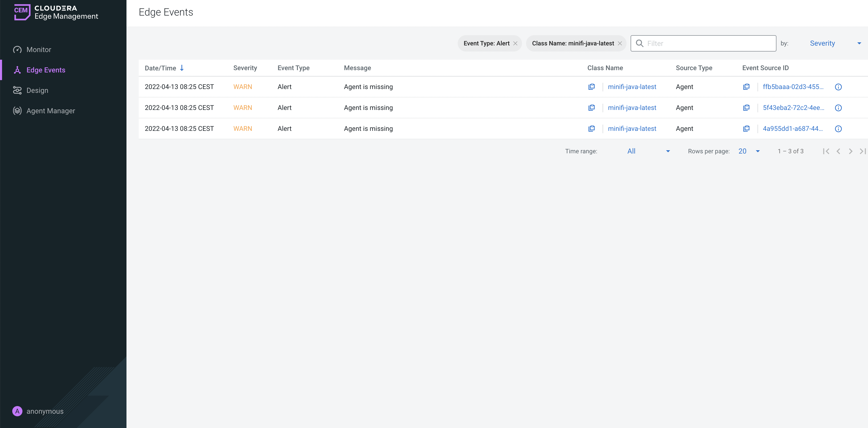Copy class name of first Agent is missing event
868x428 pixels.
tap(592, 87)
